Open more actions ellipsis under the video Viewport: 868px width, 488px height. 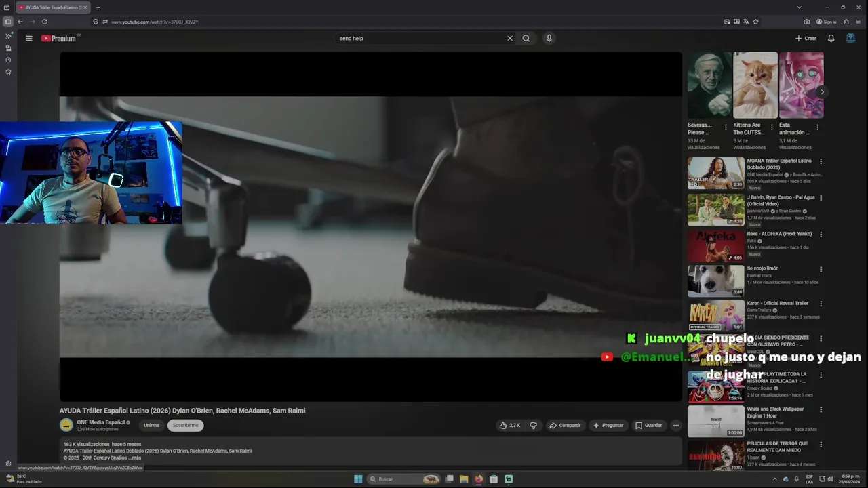point(675,425)
